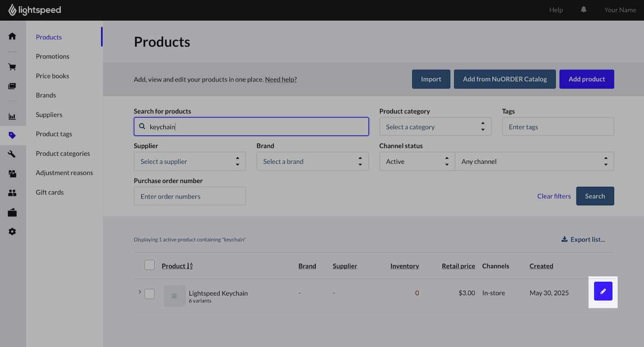The image size is (644, 347).
Task: Open the reporting bar chart icon
Action: pos(12,116)
